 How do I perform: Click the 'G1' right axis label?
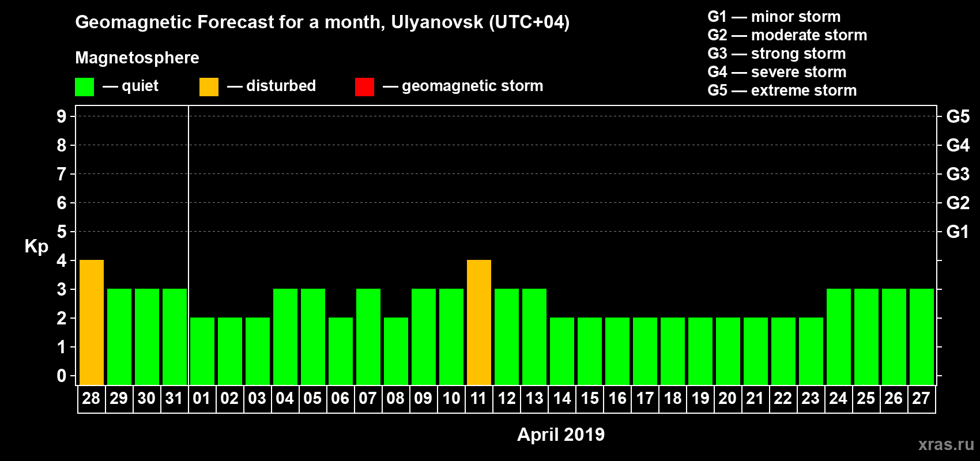tap(958, 232)
